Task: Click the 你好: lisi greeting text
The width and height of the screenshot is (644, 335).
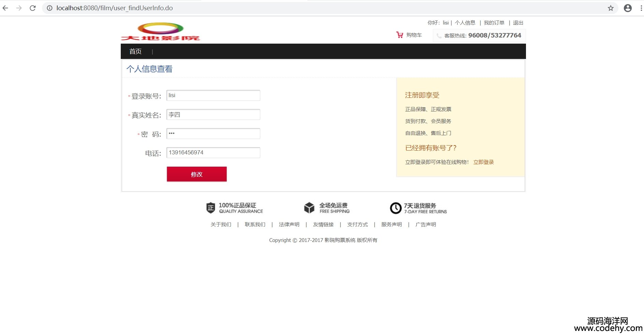Action: 438,23
